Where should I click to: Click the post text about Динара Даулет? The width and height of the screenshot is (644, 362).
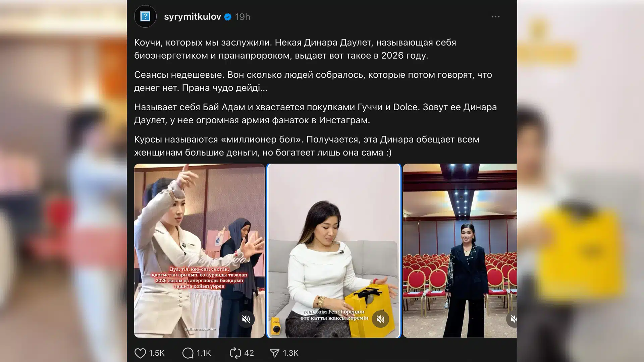point(315,97)
